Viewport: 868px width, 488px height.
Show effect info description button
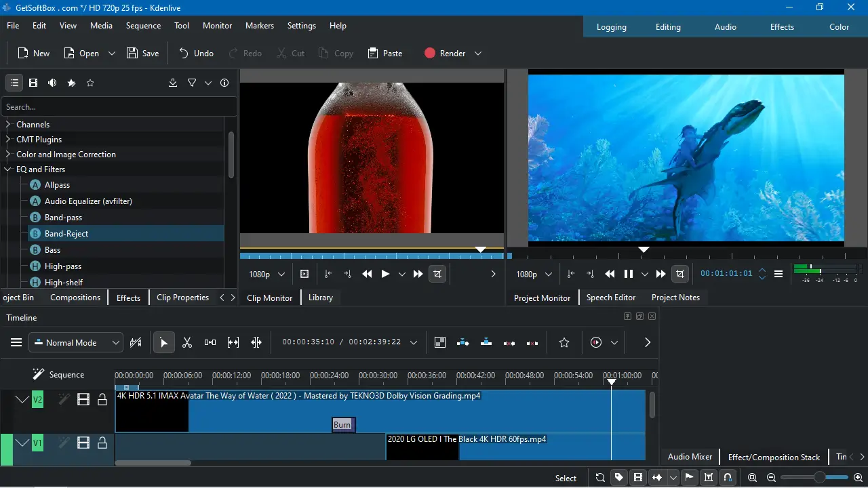[x=224, y=83]
